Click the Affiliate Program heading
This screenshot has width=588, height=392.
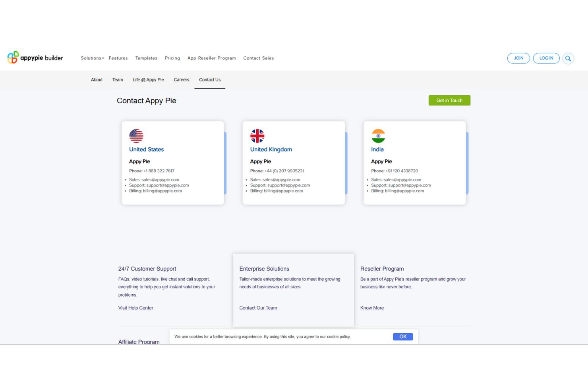click(139, 342)
